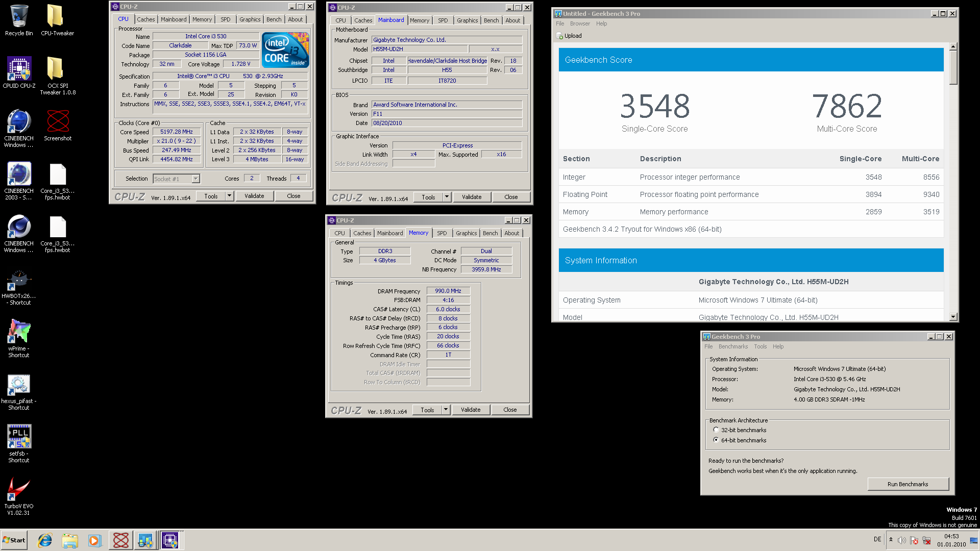This screenshot has height=551, width=980.
Task: Launch setfsb shortcut icon
Action: pos(19,444)
